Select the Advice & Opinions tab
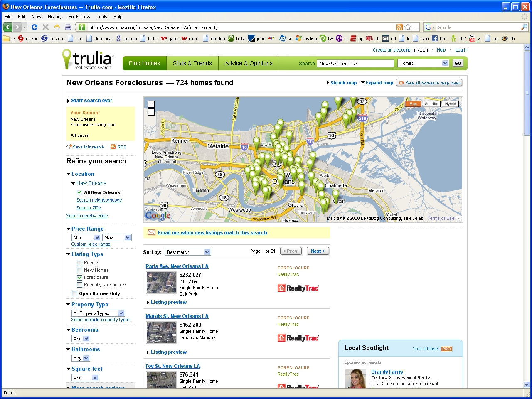The height and width of the screenshot is (399, 532). [249, 63]
